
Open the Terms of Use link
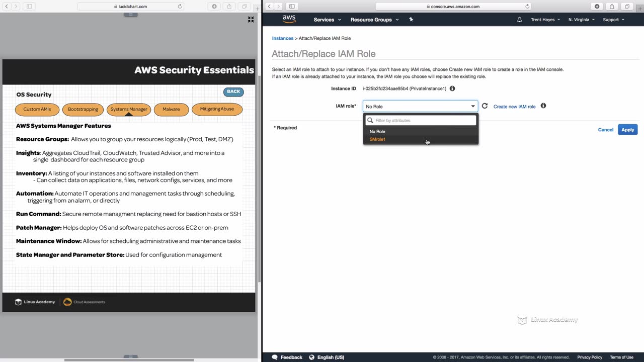pos(621,357)
